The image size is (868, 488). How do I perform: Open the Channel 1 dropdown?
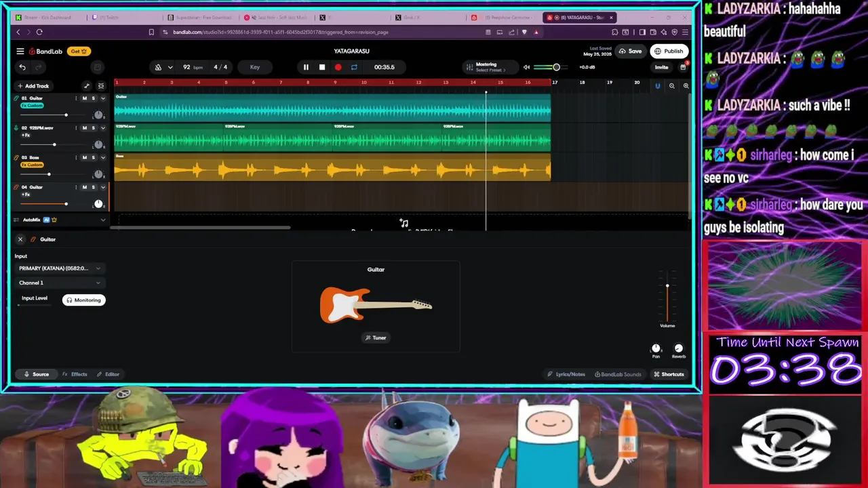60,283
